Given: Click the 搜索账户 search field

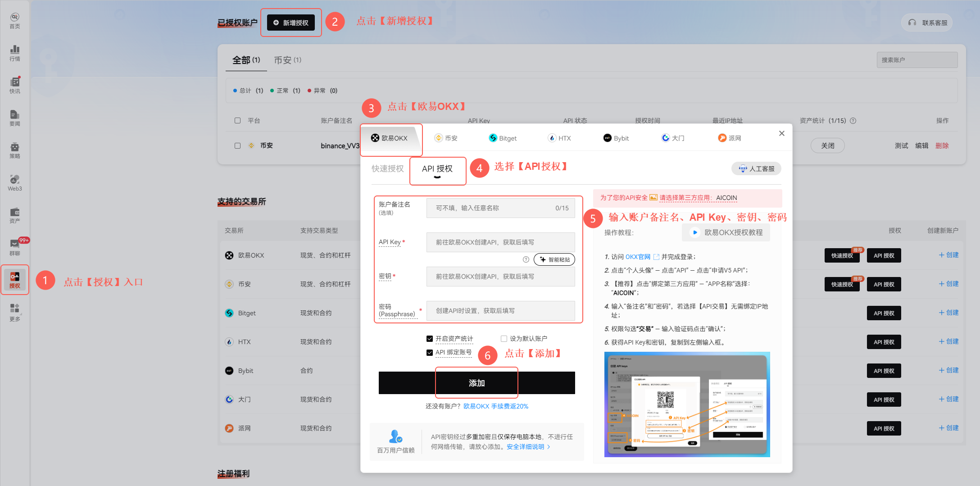Looking at the screenshot, I should [917, 60].
